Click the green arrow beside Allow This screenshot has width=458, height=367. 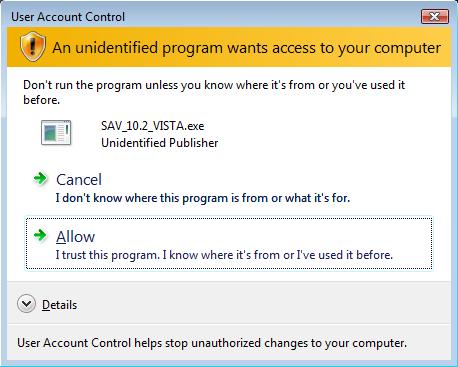[41, 235]
